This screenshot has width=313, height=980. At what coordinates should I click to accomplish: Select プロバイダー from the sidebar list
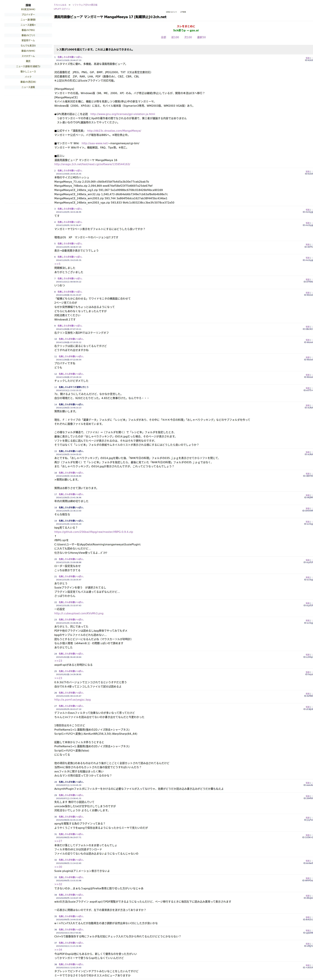pyautogui.click(x=28, y=15)
